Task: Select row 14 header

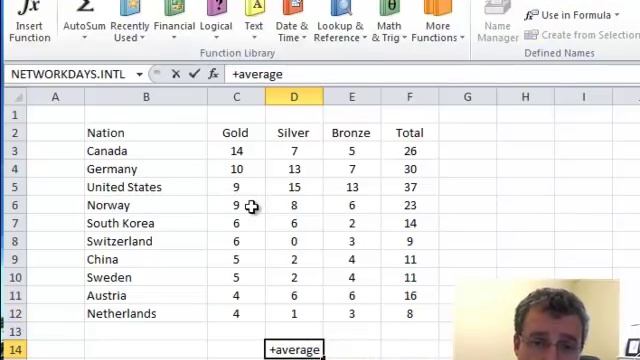Action: point(15,350)
